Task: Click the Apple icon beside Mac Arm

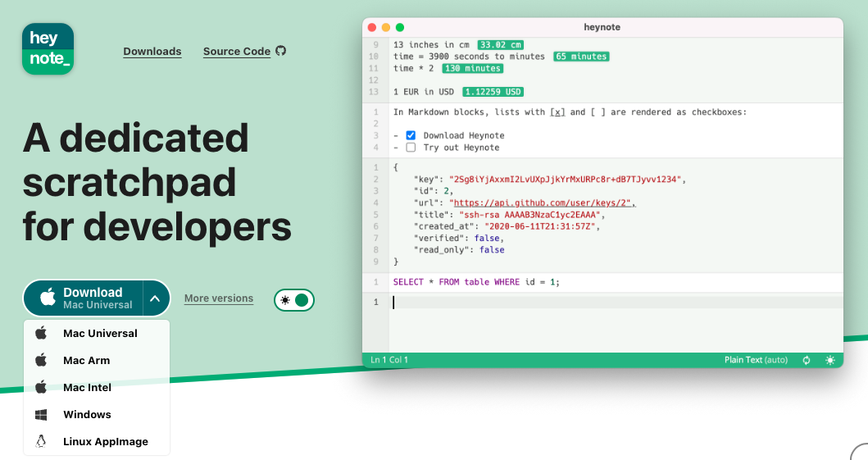Action: (x=41, y=360)
